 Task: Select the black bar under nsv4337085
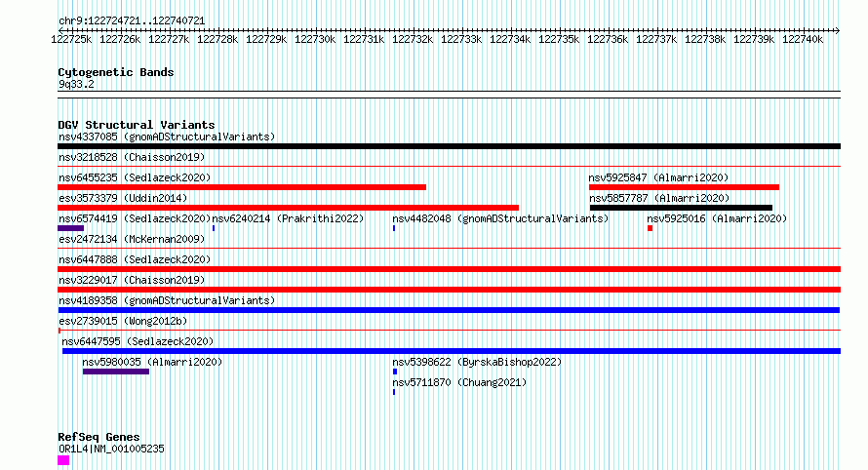(x=449, y=146)
